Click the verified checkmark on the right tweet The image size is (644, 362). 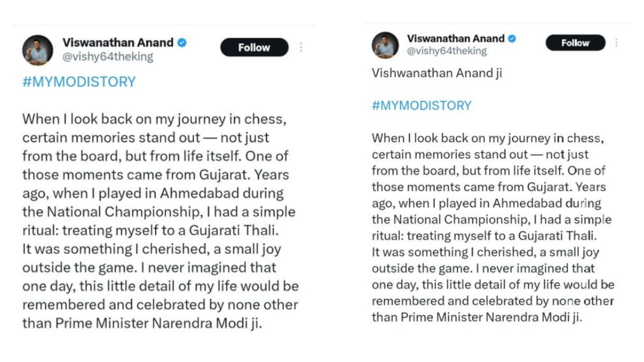click(512, 38)
